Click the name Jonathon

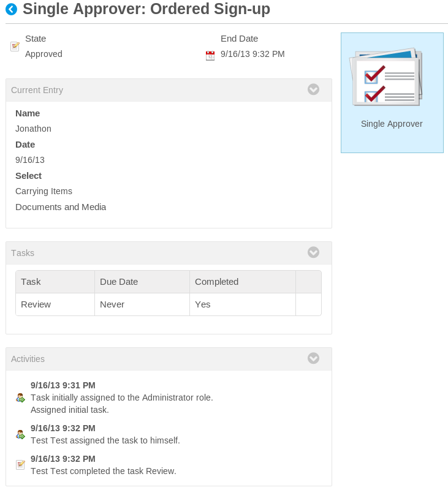[33, 129]
